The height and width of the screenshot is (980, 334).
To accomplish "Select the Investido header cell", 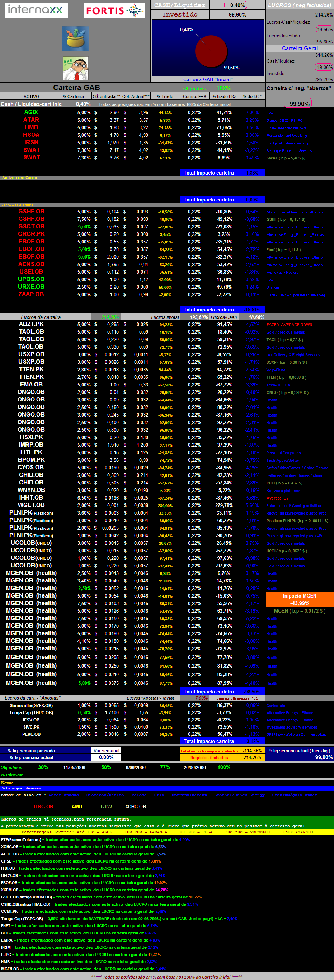I will click(180, 14).
